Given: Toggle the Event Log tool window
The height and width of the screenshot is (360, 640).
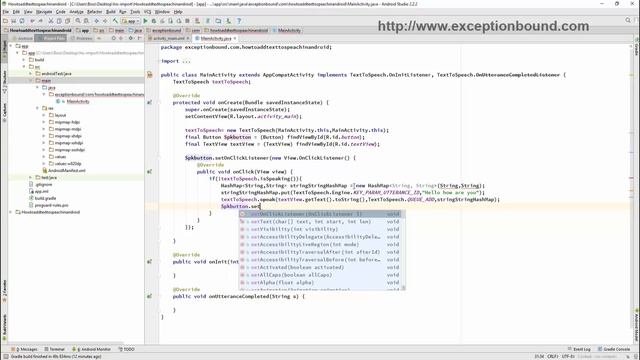Looking at the screenshot, I should 579,349.
